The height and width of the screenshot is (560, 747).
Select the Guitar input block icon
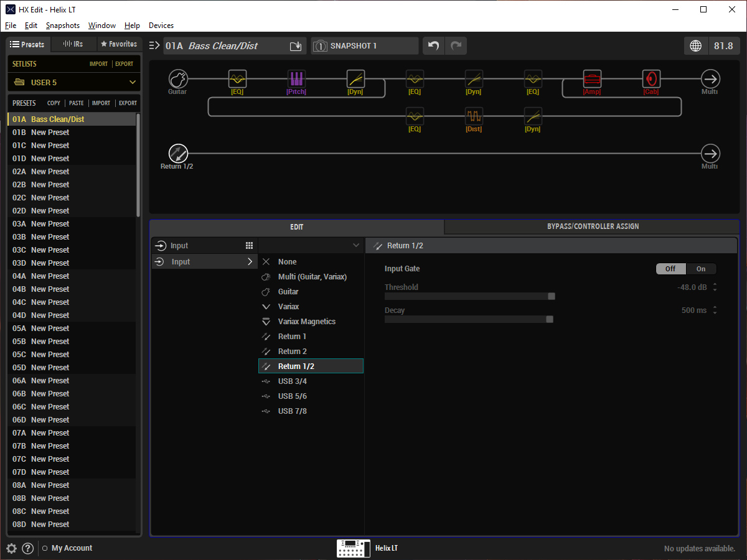[178, 79]
